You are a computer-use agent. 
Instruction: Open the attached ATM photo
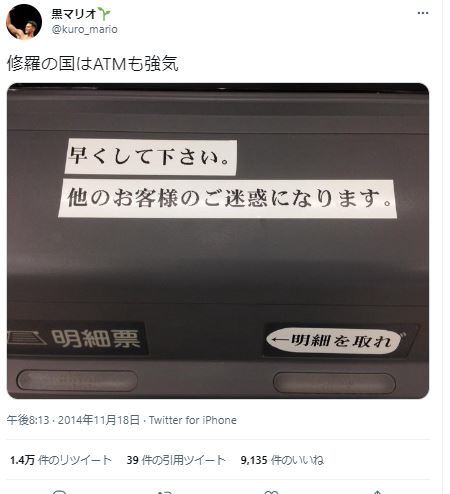(x=218, y=241)
